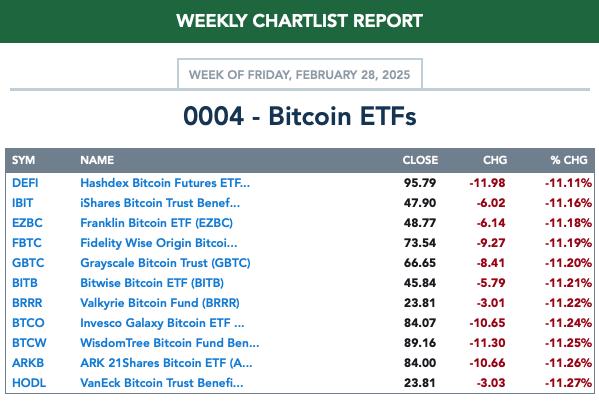Open Invesco Galaxy Bitcoin ETF link
Viewport: 599px width, 401px height.
162,323
